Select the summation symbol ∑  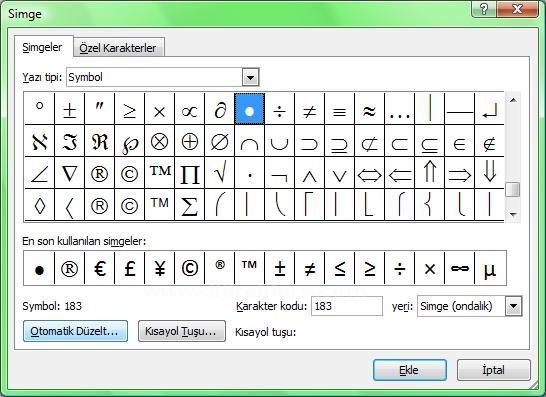point(189,205)
